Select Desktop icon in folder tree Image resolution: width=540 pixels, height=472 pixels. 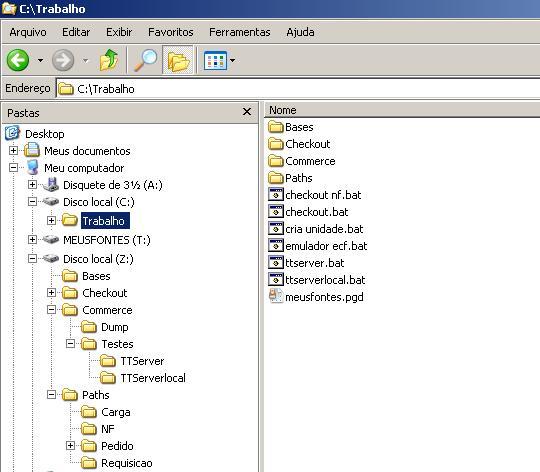coord(12,133)
